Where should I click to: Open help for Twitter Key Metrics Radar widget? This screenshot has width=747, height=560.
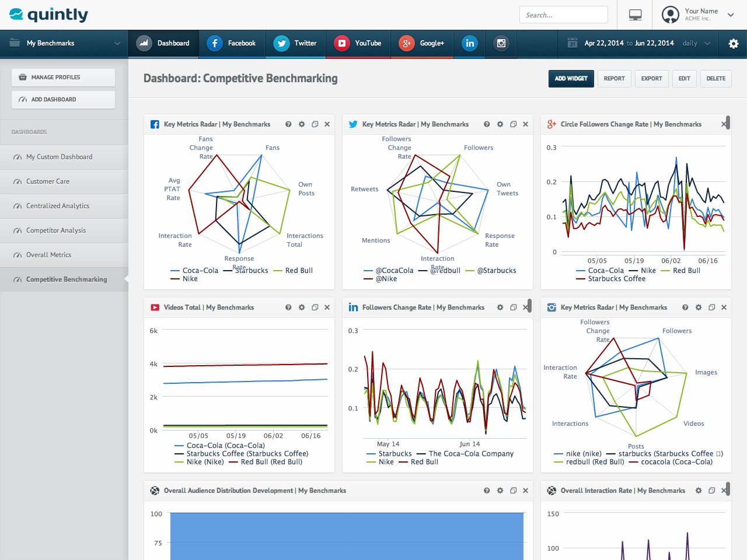pyautogui.click(x=487, y=124)
